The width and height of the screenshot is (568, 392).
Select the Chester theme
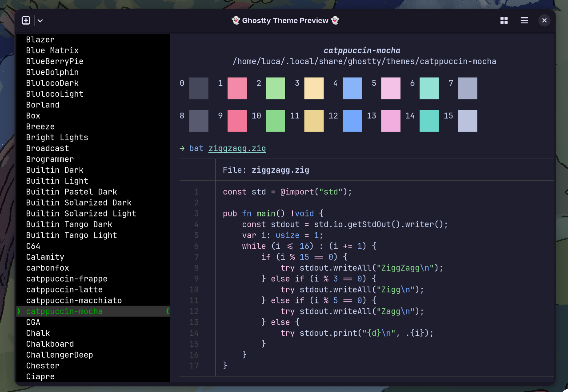point(93,366)
